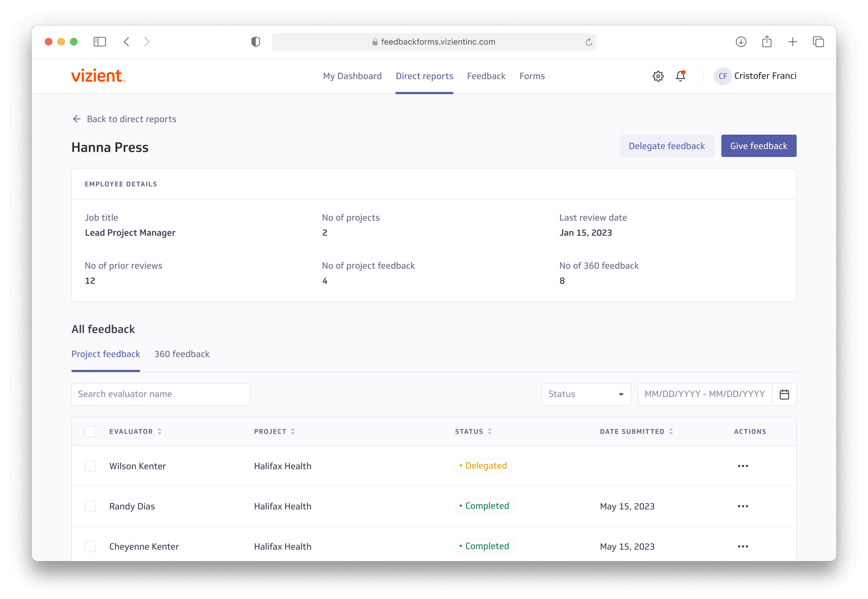The height and width of the screenshot is (599, 868).
Task: Click the Safari share icon
Action: pyautogui.click(x=767, y=42)
